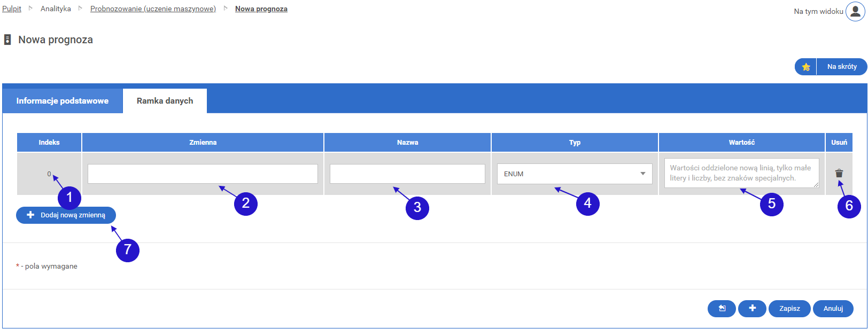Open the ENUM type dropdown
This screenshot has width=868, height=329.
(x=567, y=174)
